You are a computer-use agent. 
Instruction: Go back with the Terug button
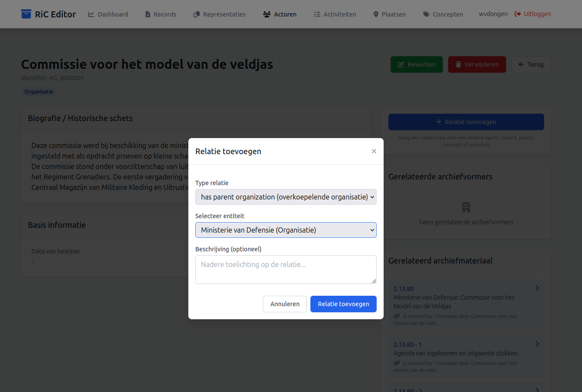[531, 64]
